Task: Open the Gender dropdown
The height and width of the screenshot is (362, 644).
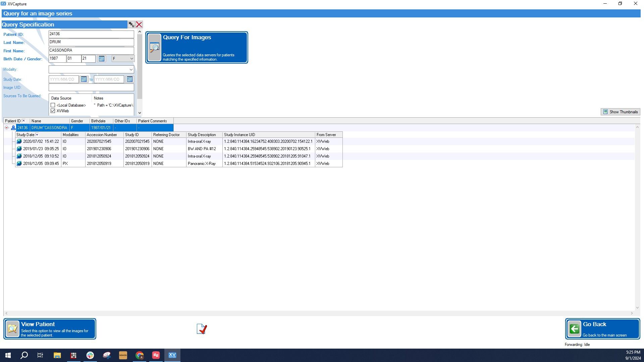Action: [x=123, y=59]
